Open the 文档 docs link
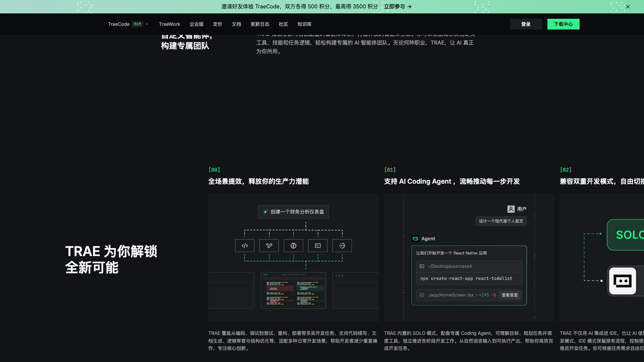This screenshot has width=644, height=362. 236,24
